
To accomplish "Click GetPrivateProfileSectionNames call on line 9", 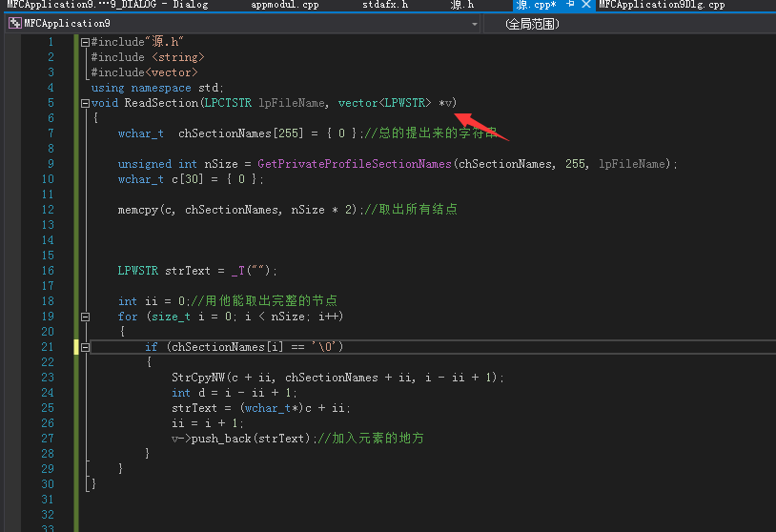I will coord(355,164).
